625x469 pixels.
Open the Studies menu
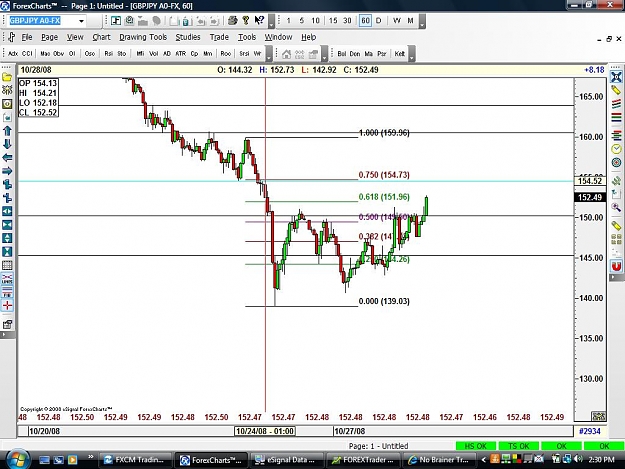(188, 37)
